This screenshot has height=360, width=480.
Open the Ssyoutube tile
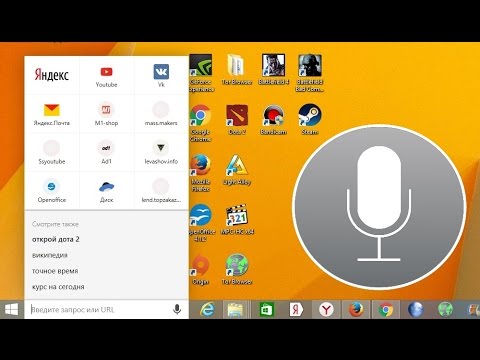point(52,152)
